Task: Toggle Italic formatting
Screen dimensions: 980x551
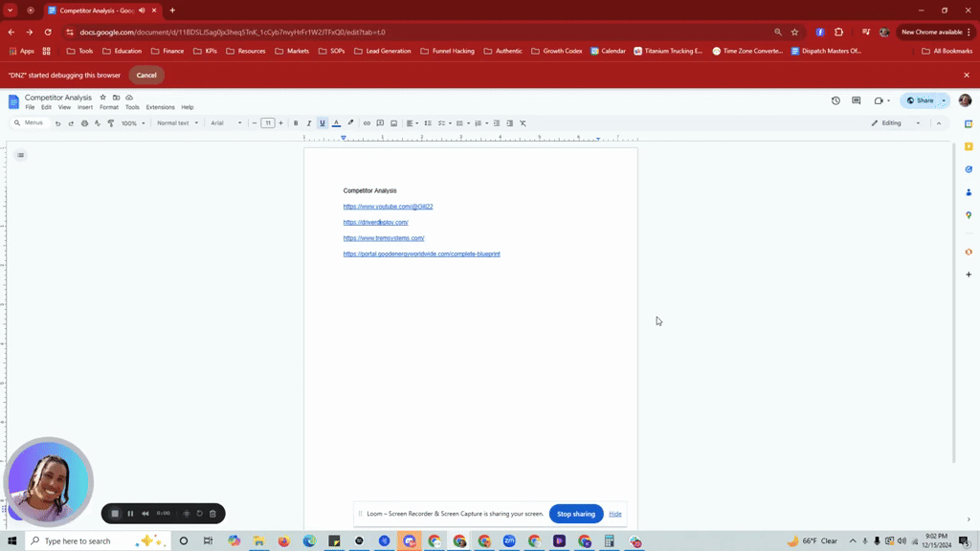Action: (x=309, y=123)
